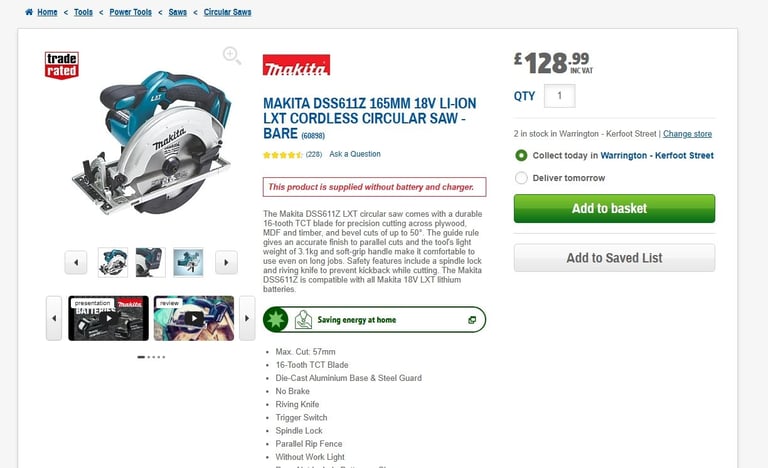Click the Change store link
The height and width of the screenshot is (468, 768).
(687, 134)
